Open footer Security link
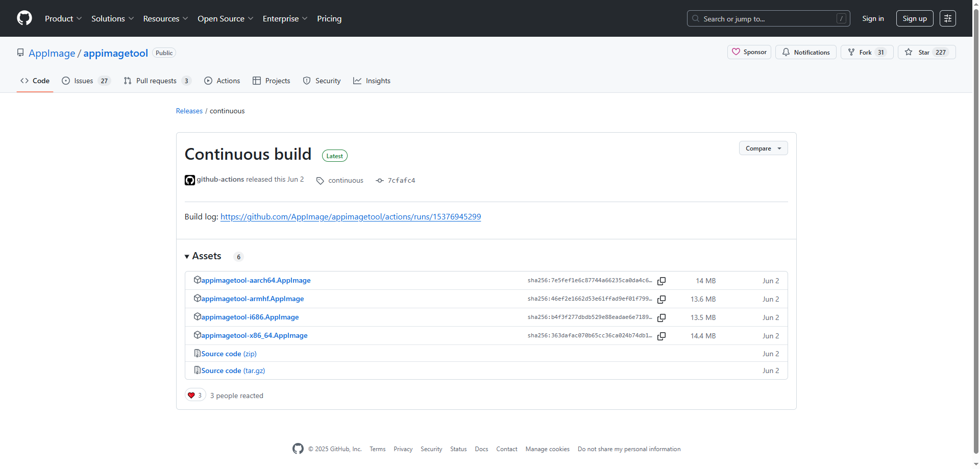Viewport: 980px width, 469px height. pos(431,449)
